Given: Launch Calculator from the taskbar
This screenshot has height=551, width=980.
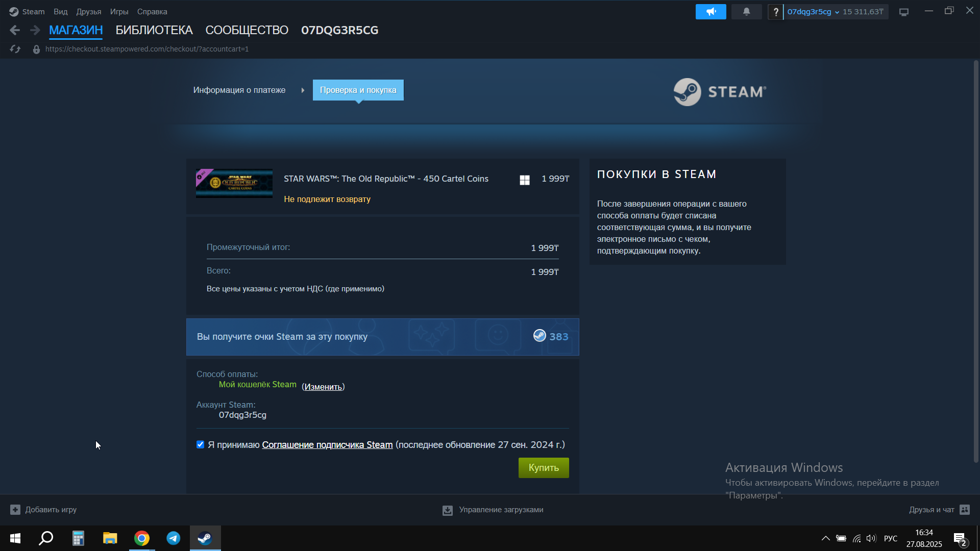Looking at the screenshot, I should pyautogui.click(x=78, y=538).
